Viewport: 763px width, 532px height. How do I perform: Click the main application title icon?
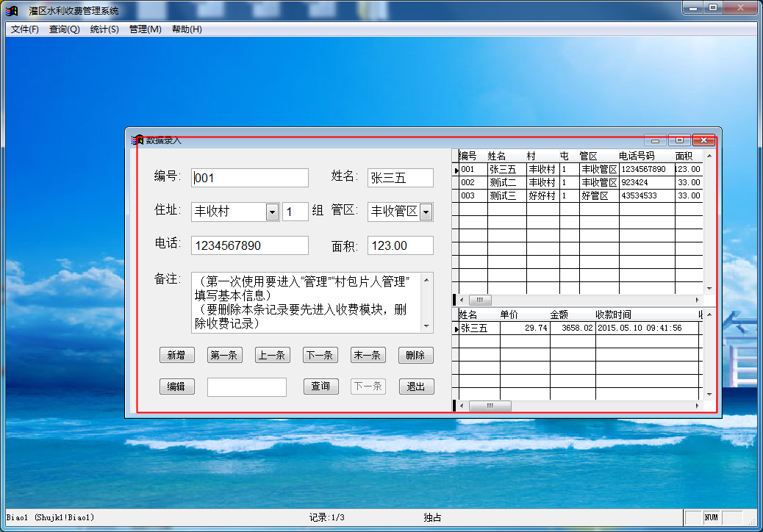tap(12, 10)
